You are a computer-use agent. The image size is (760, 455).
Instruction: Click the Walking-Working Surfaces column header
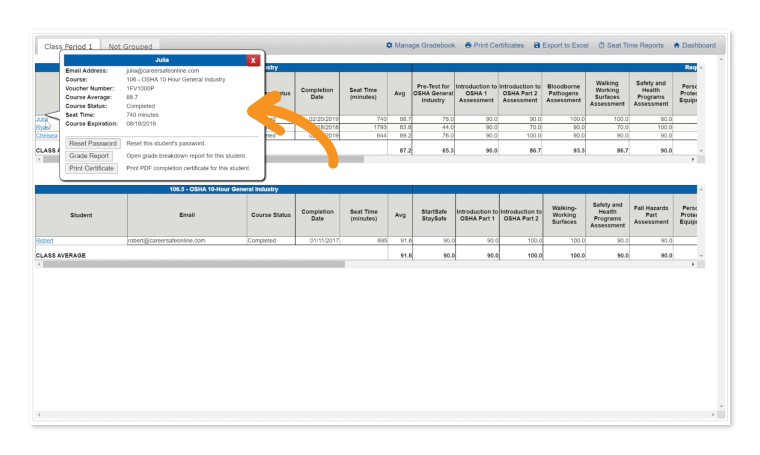click(564, 215)
